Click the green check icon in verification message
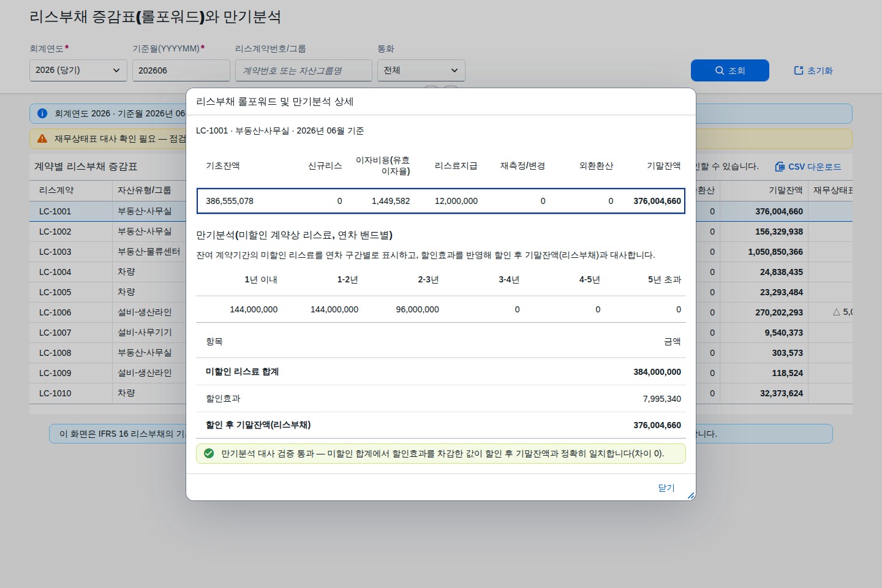Viewport: 882px width, 588px height. [x=209, y=454]
